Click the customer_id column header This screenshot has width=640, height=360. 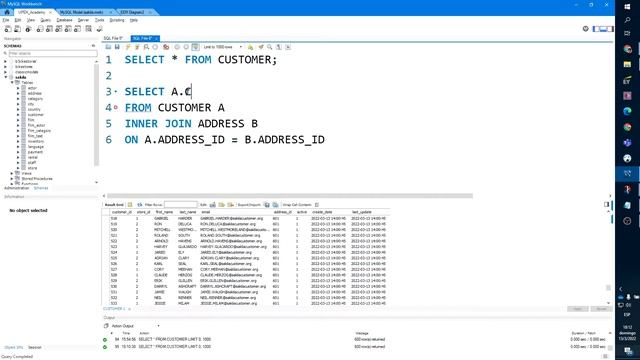(122, 212)
